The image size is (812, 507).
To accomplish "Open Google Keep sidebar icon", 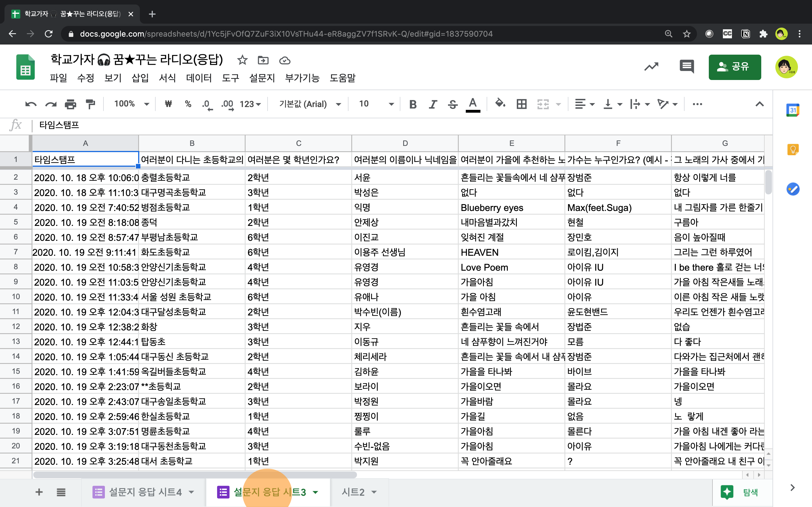I will 793,150.
